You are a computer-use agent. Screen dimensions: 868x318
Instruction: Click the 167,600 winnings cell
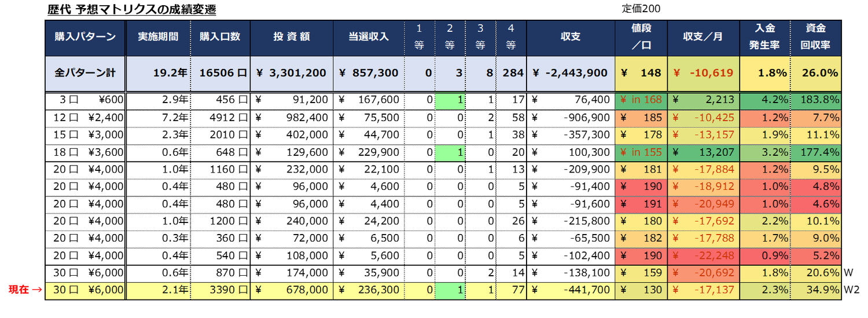[x=368, y=100]
